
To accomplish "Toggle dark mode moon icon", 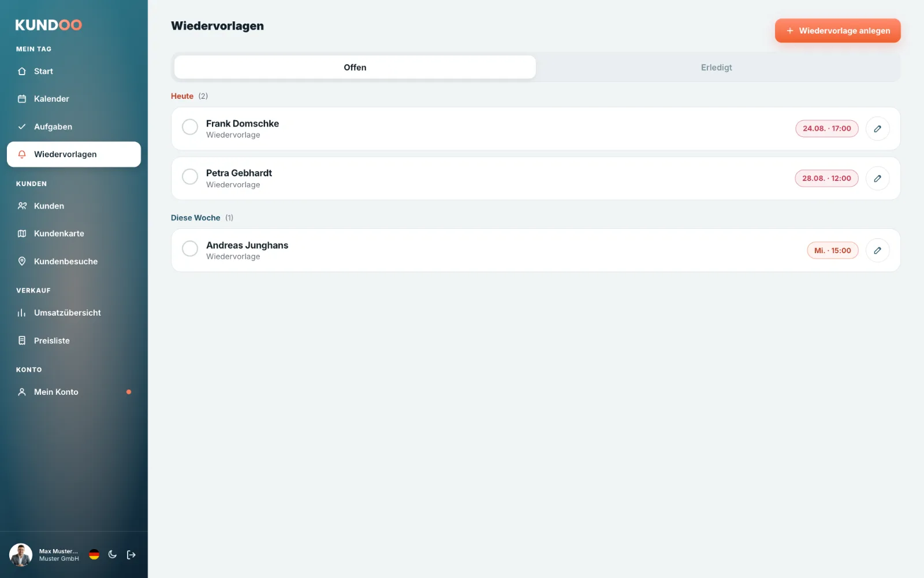I will (x=113, y=555).
